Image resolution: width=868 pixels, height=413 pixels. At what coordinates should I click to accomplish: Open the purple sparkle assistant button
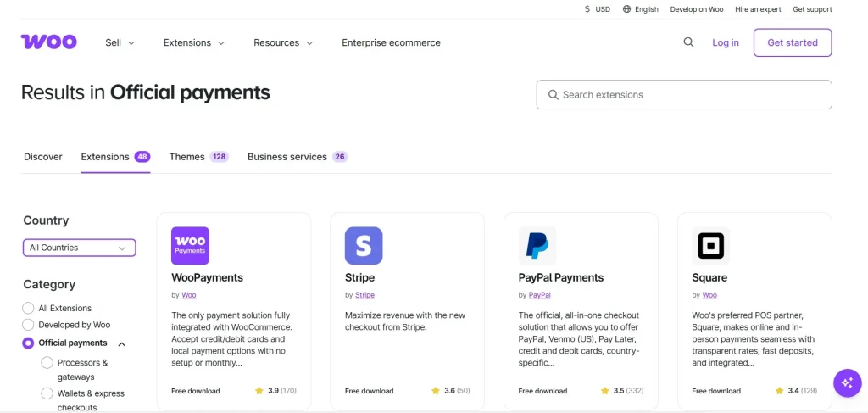[848, 382]
